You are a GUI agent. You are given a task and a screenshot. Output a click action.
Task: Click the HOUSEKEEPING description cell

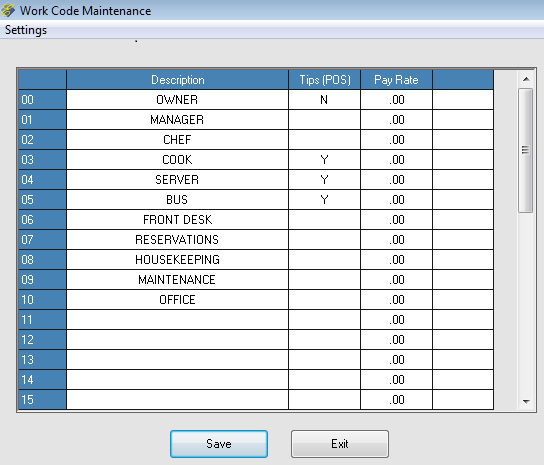tap(177, 260)
